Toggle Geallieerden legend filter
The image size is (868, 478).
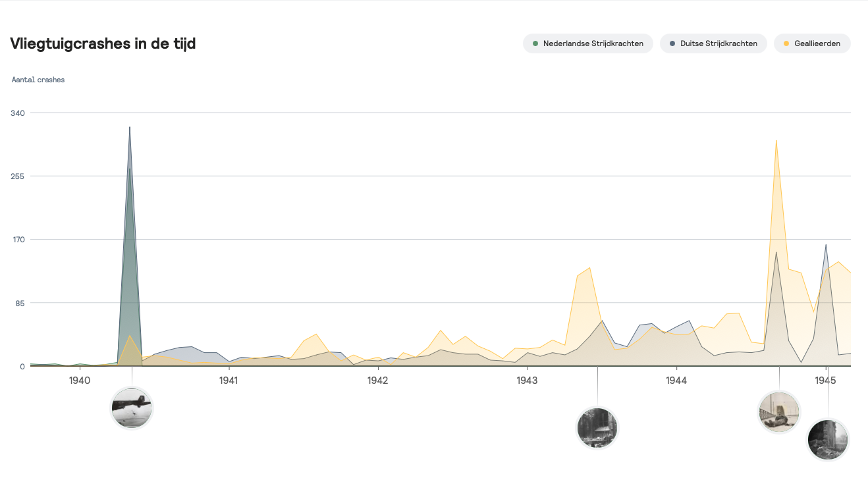point(812,43)
